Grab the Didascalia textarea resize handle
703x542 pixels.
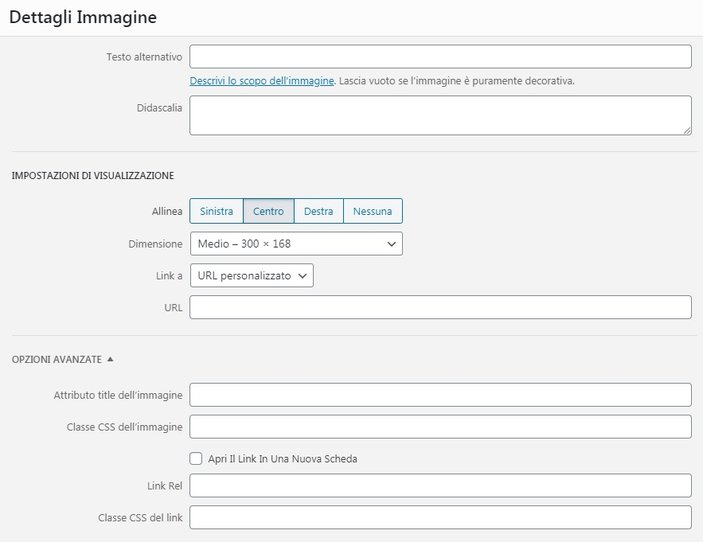coord(686,129)
